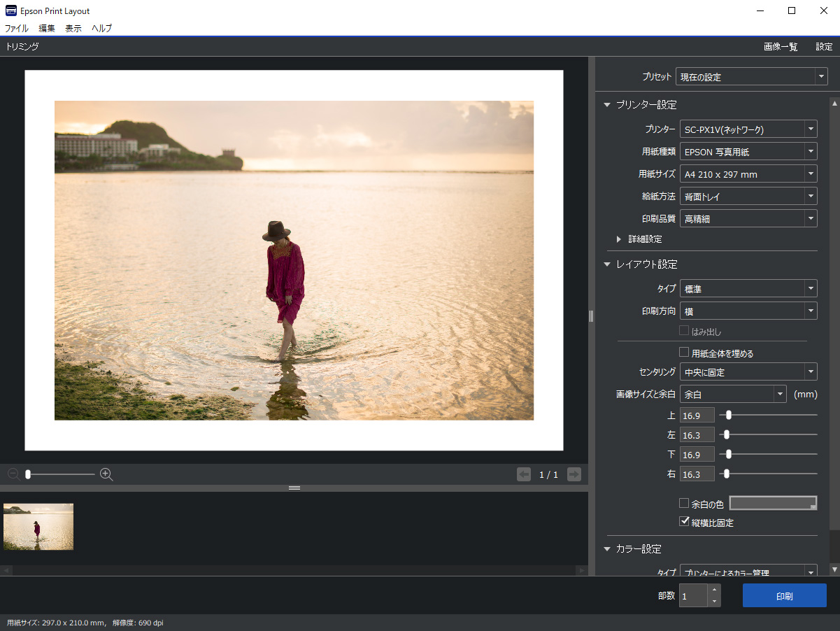Enable 用紙全体を埋める checkbox
The width and height of the screenshot is (840, 631).
[685, 353]
